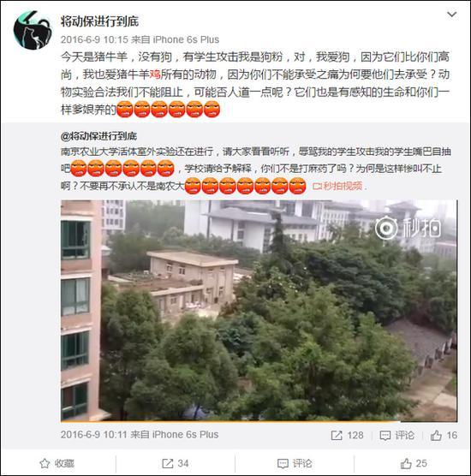Open the iPhone 6s Plus source link at top
The width and height of the screenshot is (471, 476).
(186, 39)
